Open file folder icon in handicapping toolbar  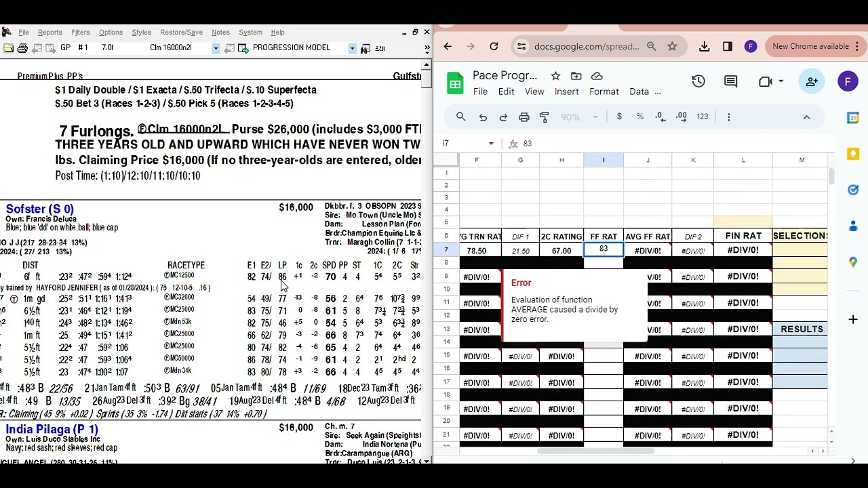point(8,48)
